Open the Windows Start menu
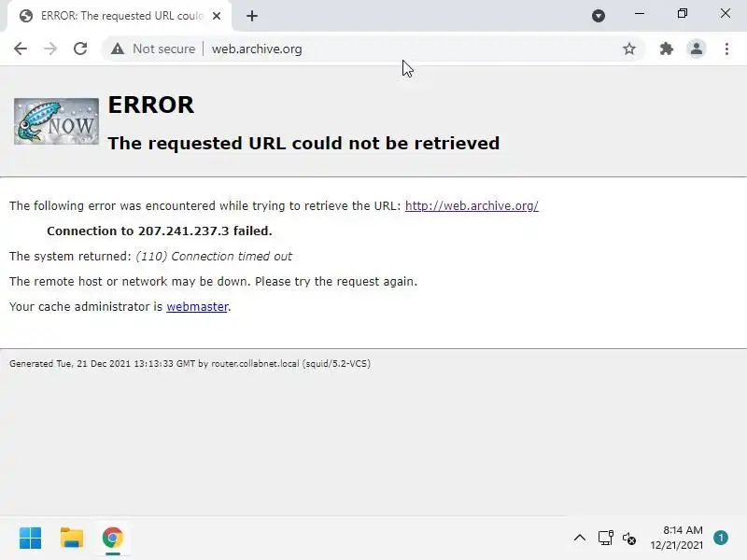This screenshot has width=747, height=560. tap(31, 539)
